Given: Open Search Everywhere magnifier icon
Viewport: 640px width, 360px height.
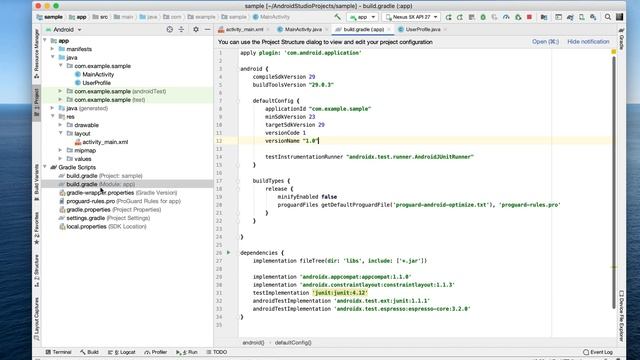Looking at the screenshot, I should click(x=608, y=17).
